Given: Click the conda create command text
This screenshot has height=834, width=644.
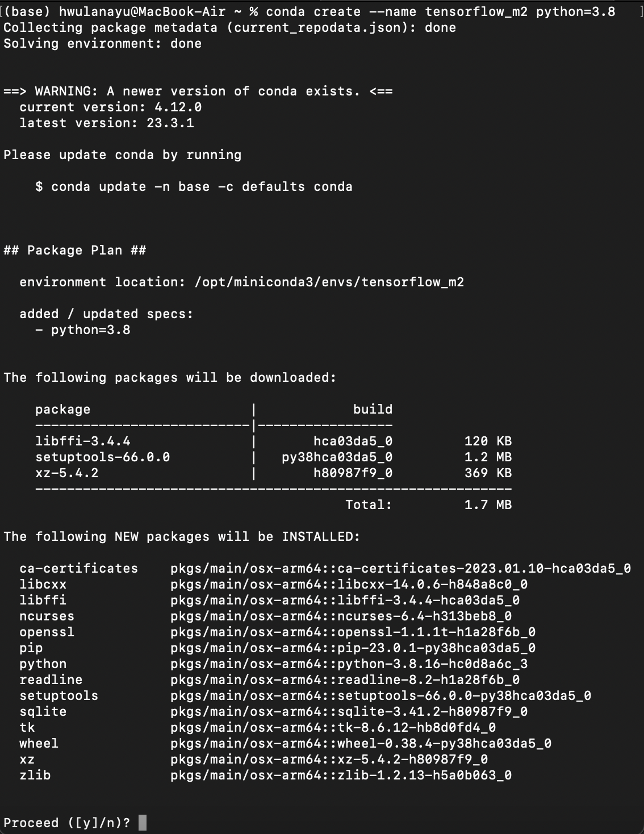Looking at the screenshot, I should [x=440, y=11].
